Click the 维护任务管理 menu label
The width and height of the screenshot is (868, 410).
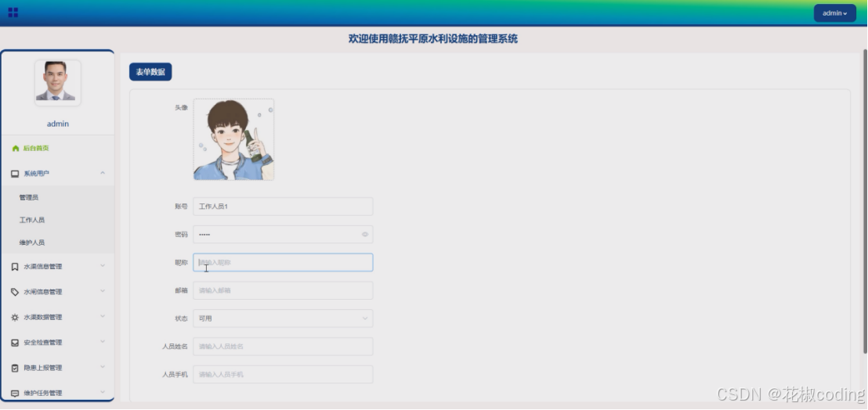coord(42,394)
